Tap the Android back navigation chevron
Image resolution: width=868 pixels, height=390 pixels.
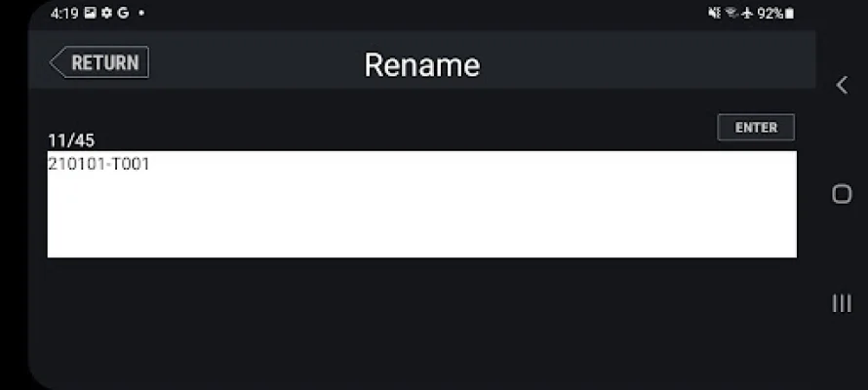[842, 85]
